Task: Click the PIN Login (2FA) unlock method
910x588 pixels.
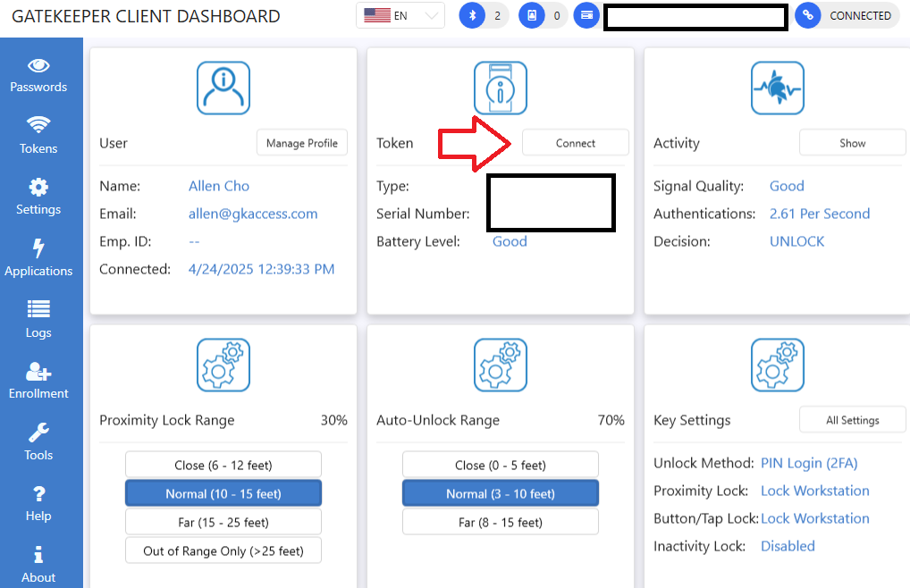Action: pos(809,463)
